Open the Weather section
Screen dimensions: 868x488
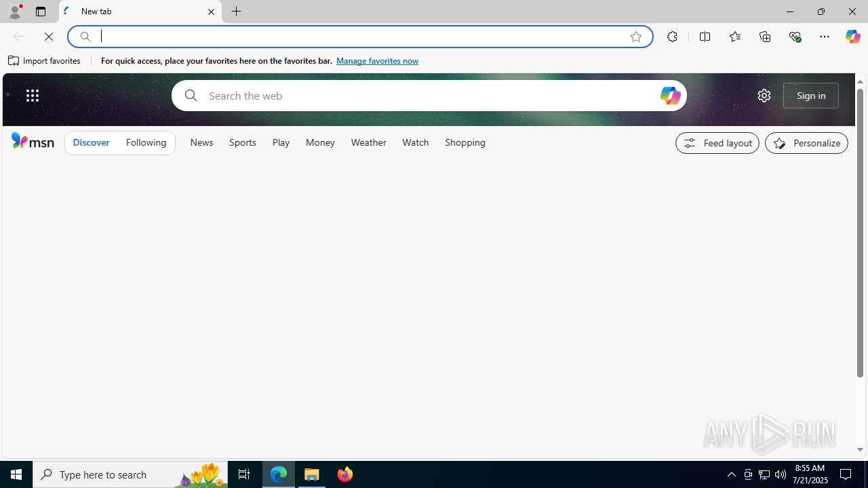[x=369, y=143]
